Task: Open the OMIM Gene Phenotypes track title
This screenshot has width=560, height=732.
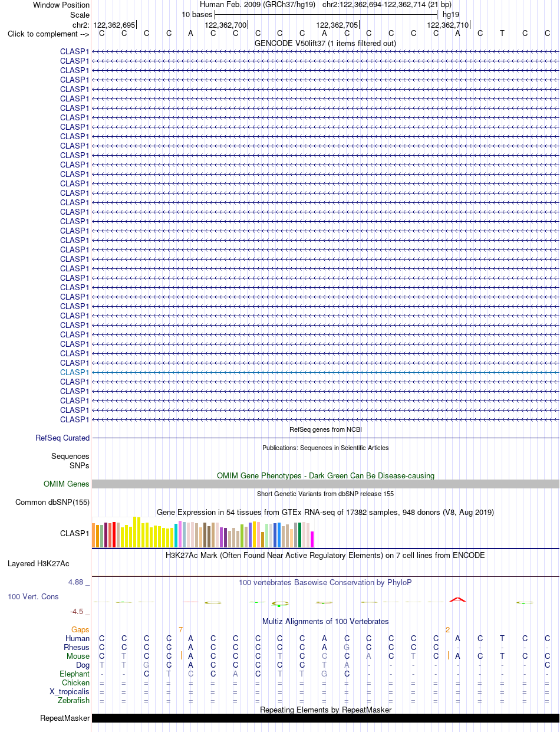Action: [x=325, y=475]
